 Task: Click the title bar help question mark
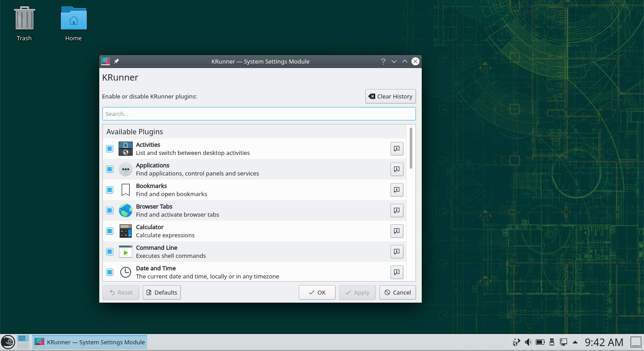383,61
